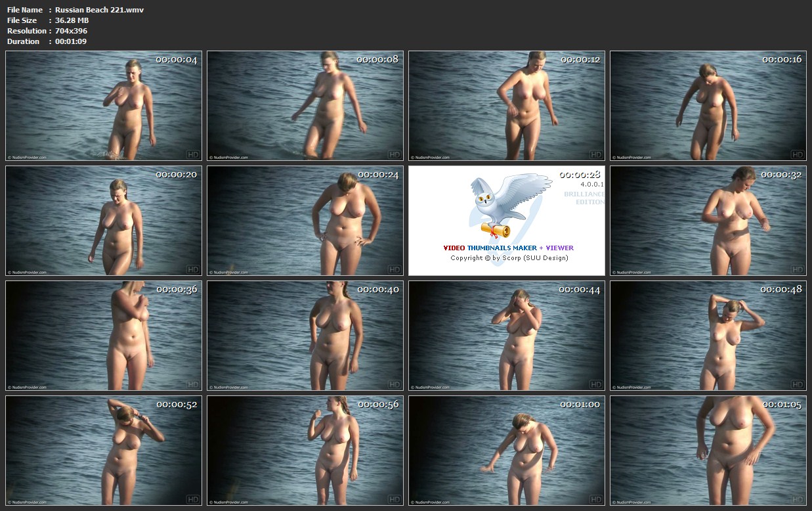Click the HD badge on the 00:01:05 thumbnail
The height and width of the screenshot is (511, 812).
coord(797,499)
